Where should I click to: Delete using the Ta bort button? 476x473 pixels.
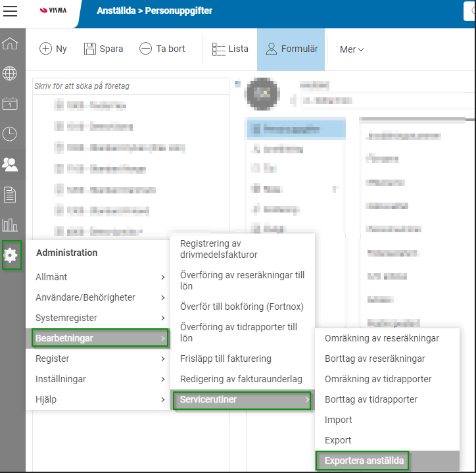click(x=162, y=49)
